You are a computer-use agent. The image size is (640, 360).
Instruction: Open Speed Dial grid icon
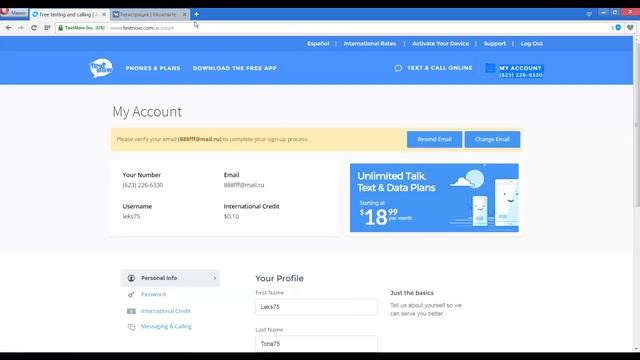click(47, 28)
